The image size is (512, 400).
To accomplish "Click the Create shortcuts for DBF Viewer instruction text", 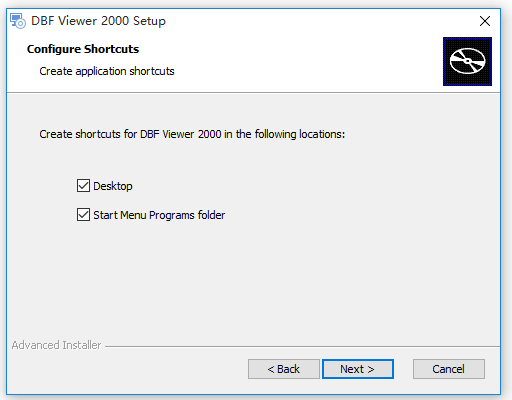I will pyautogui.click(x=192, y=134).
